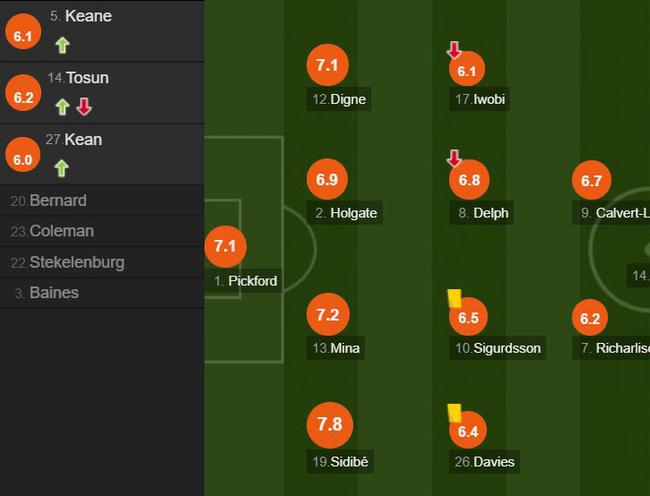Click Tosun's name in substitutes panel
The height and width of the screenshot is (496, 650).
pyautogui.click(x=87, y=78)
